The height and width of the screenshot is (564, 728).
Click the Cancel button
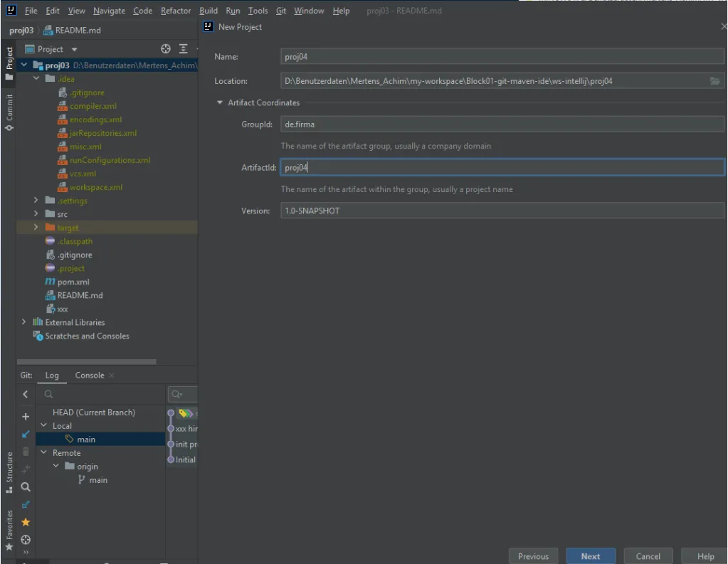click(648, 556)
